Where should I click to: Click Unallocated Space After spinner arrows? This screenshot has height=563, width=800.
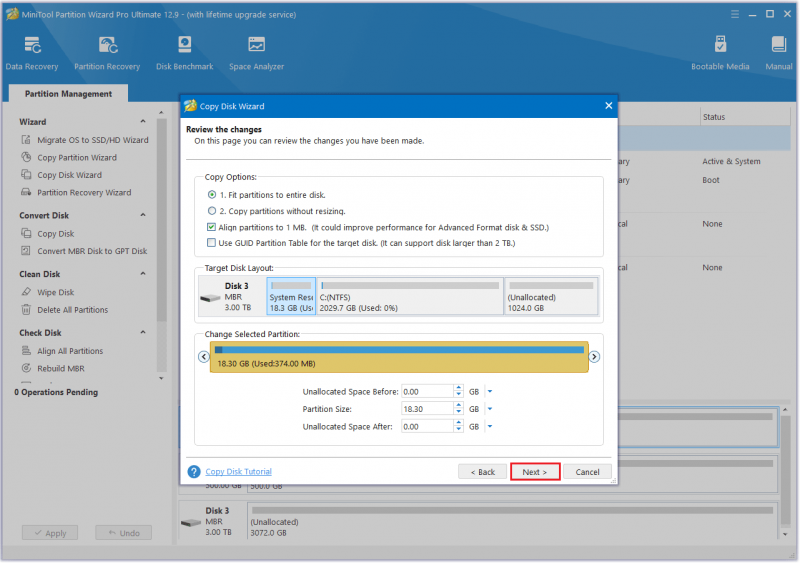[x=459, y=426]
